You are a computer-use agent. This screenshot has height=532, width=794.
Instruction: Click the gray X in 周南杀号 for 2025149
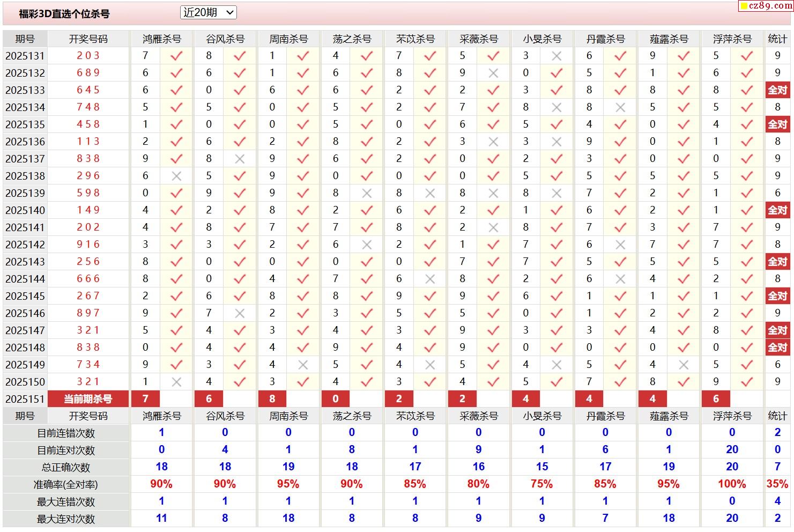303,365
